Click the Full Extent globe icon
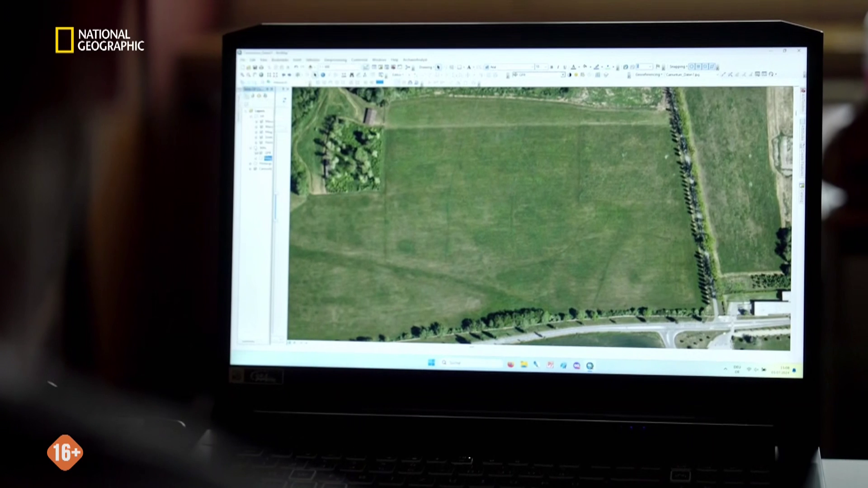Screen dimensions: 868x488 [261, 75]
